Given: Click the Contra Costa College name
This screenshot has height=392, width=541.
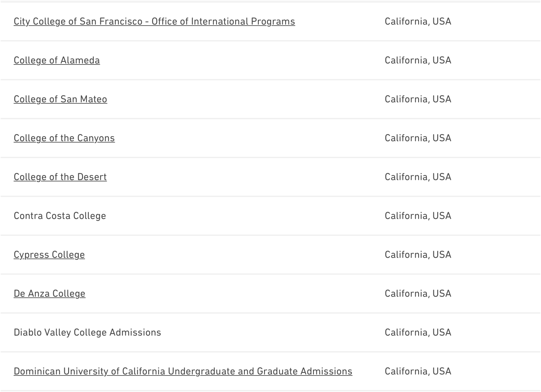Looking at the screenshot, I should click(60, 216).
